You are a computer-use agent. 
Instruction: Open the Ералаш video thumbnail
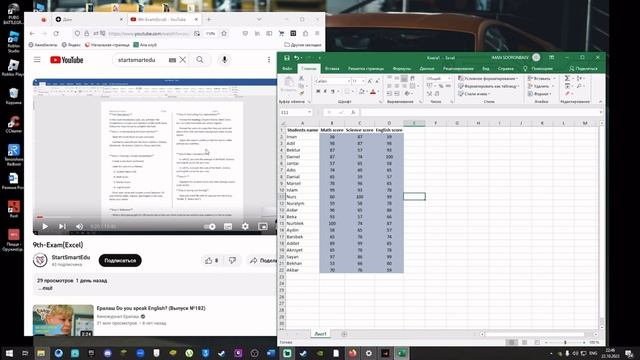point(63,320)
